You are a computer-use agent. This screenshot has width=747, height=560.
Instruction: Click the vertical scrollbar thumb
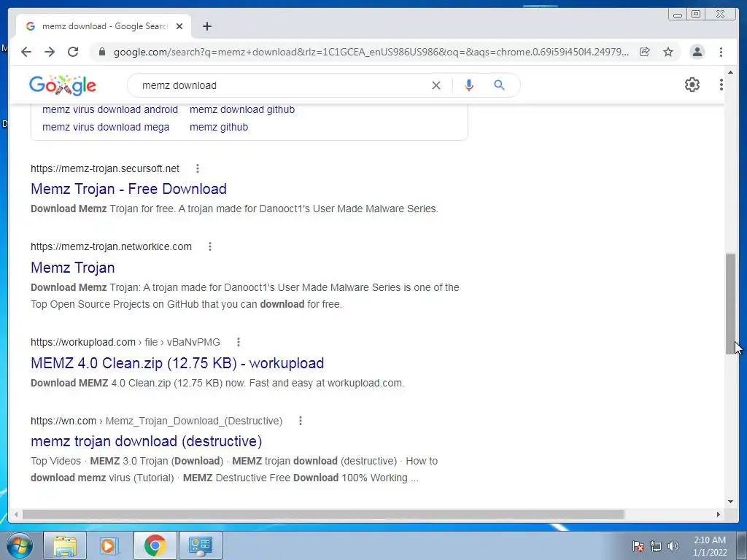pyautogui.click(x=731, y=304)
